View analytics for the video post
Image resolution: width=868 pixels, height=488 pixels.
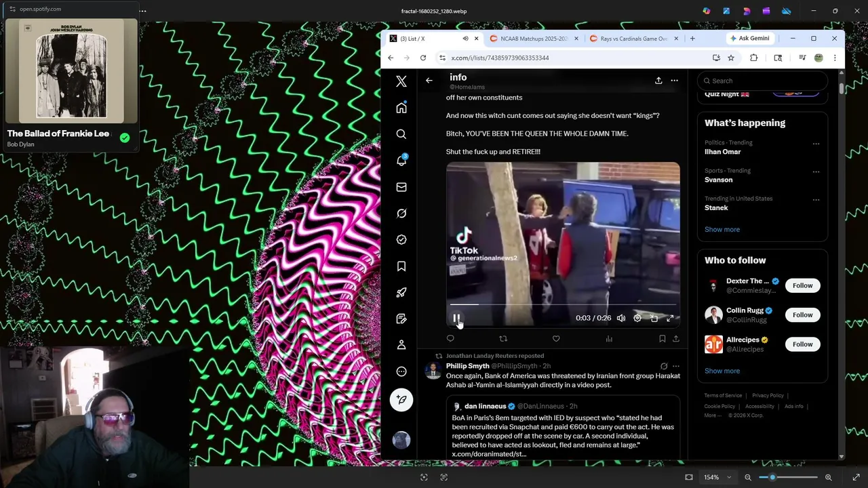[609, 338]
